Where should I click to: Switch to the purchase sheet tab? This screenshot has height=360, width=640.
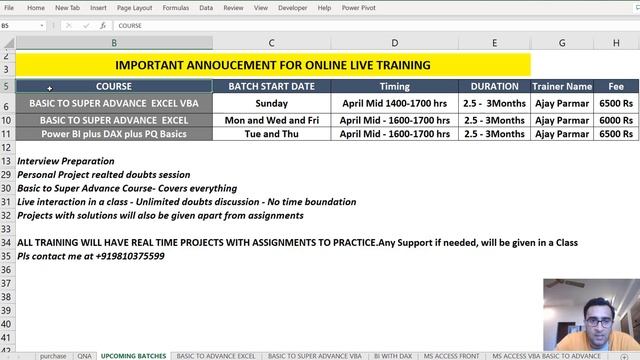[53, 356]
